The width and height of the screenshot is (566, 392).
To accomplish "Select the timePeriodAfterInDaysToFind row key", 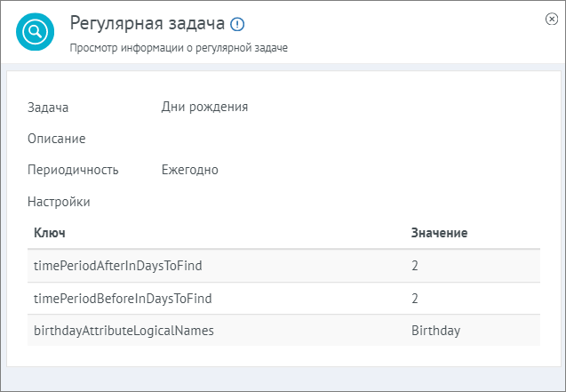I will tap(118, 266).
